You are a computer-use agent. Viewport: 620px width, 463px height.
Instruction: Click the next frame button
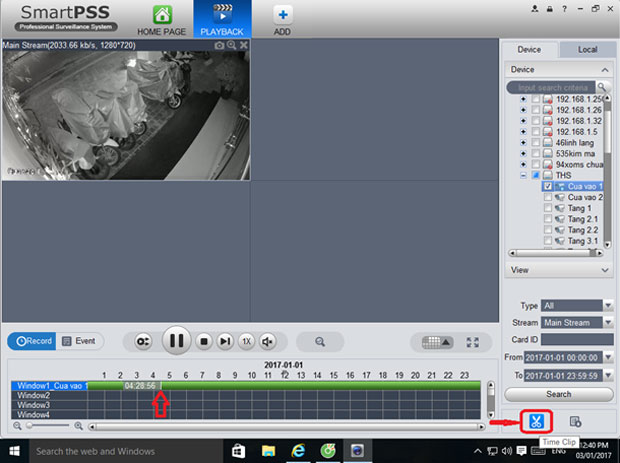[x=226, y=341]
